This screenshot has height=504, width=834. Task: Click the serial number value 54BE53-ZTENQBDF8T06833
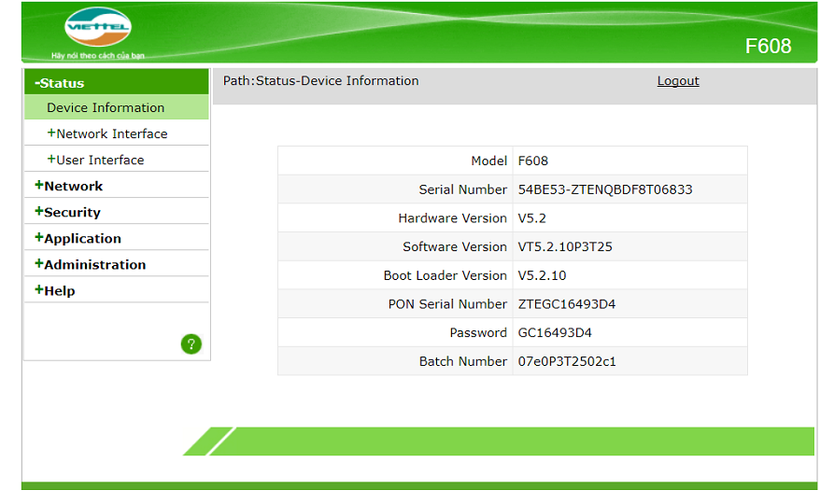(x=605, y=189)
